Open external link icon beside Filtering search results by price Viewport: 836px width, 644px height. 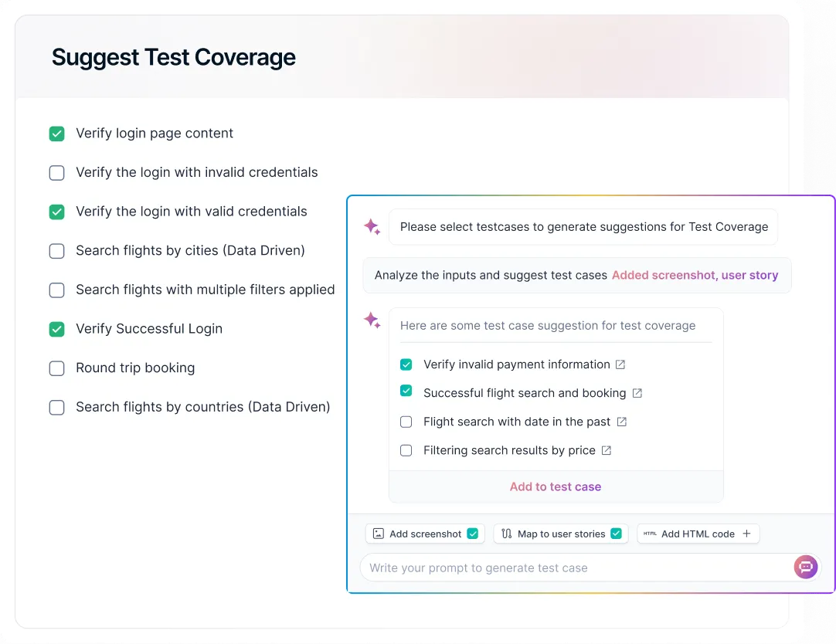(x=607, y=450)
